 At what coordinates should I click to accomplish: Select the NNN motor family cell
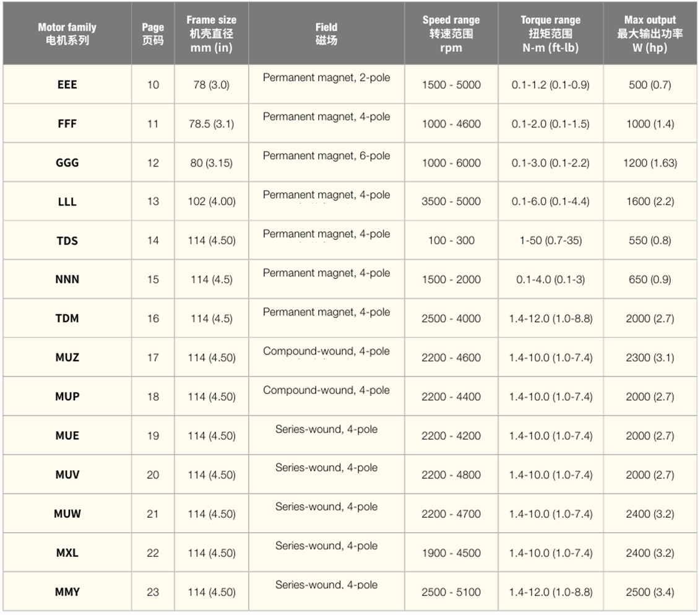click(x=67, y=280)
